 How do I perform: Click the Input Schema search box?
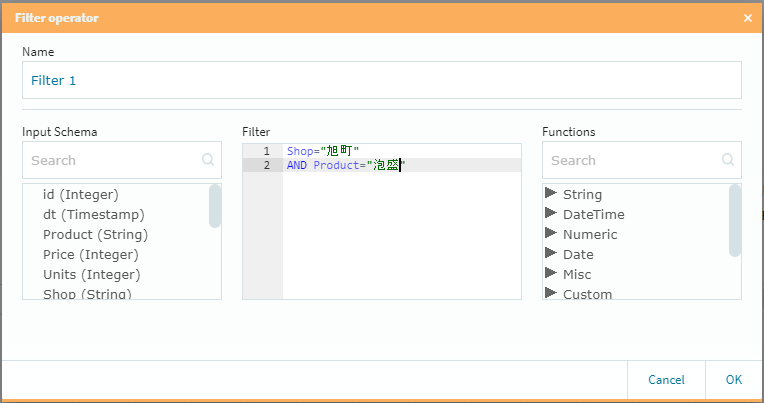122,160
